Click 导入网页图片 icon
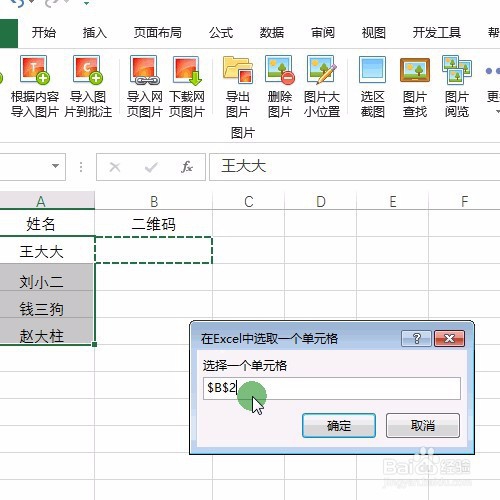 click(x=144, y=70)
